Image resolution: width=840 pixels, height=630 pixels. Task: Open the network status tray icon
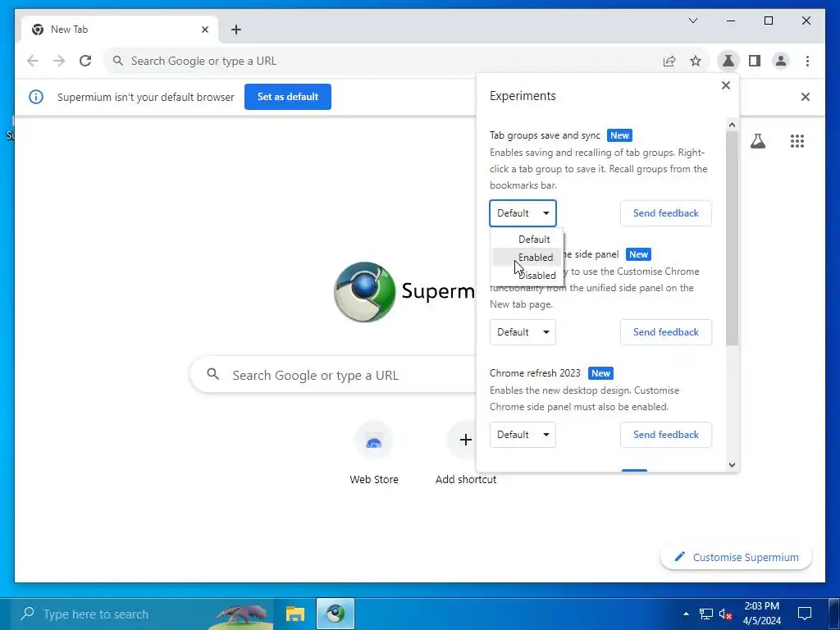706,614
